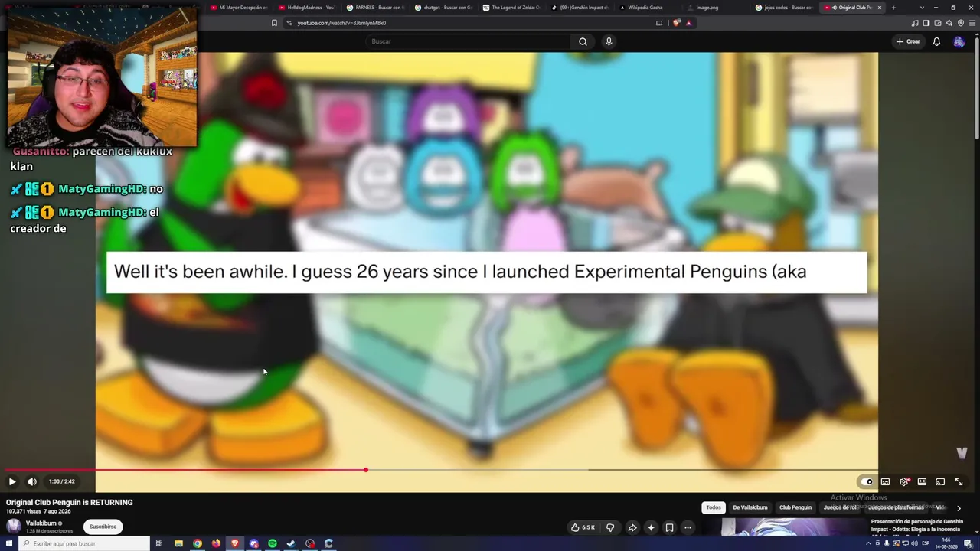The image size is (980, 551).
Task: Save video with the bookmark icon
Action: (669, 527)
